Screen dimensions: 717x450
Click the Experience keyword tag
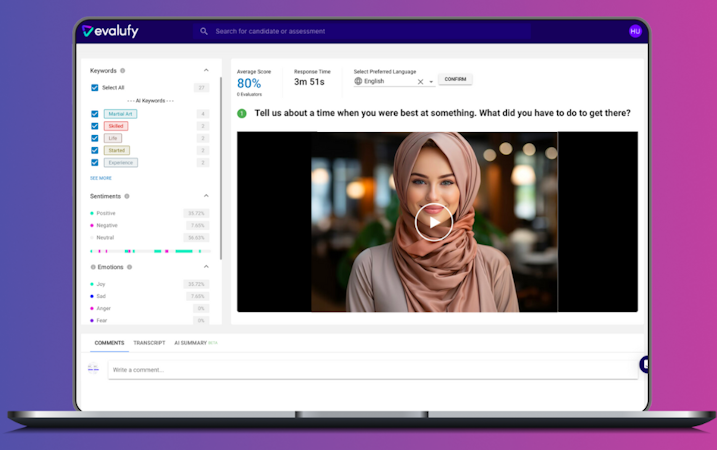tap(121, 162)
